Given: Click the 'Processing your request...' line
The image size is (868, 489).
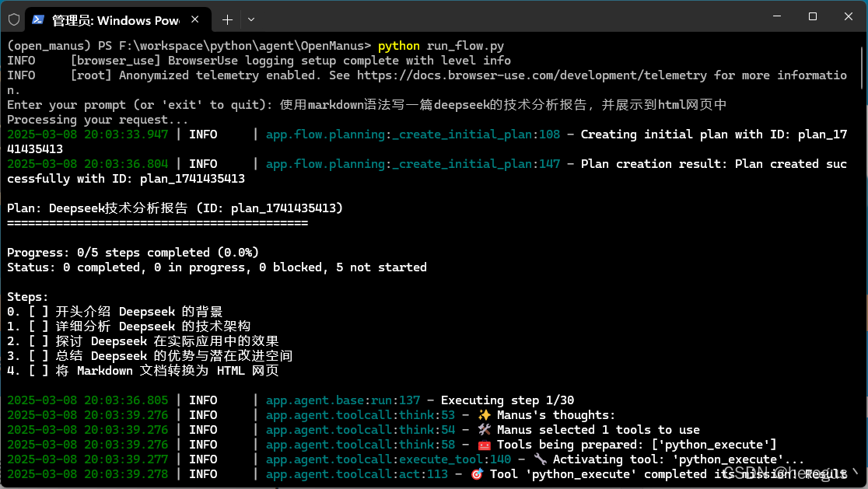Looking at the screenshot, I should (97, 120).
